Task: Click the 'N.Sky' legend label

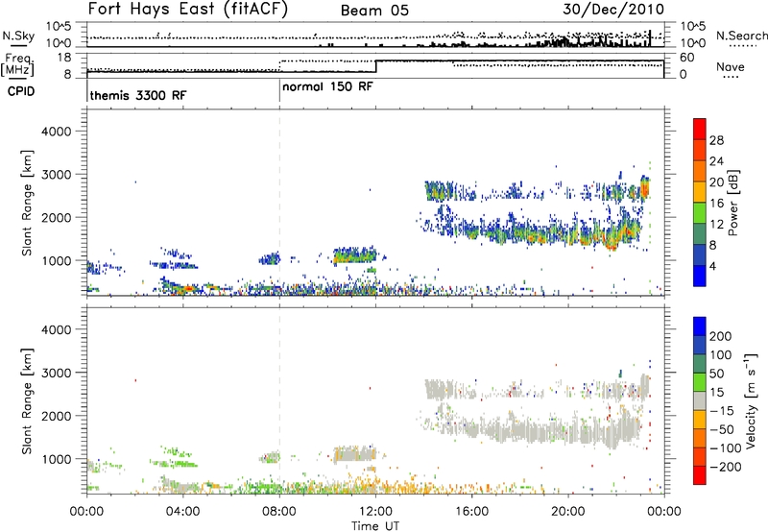Action: [x=18, y=36]
